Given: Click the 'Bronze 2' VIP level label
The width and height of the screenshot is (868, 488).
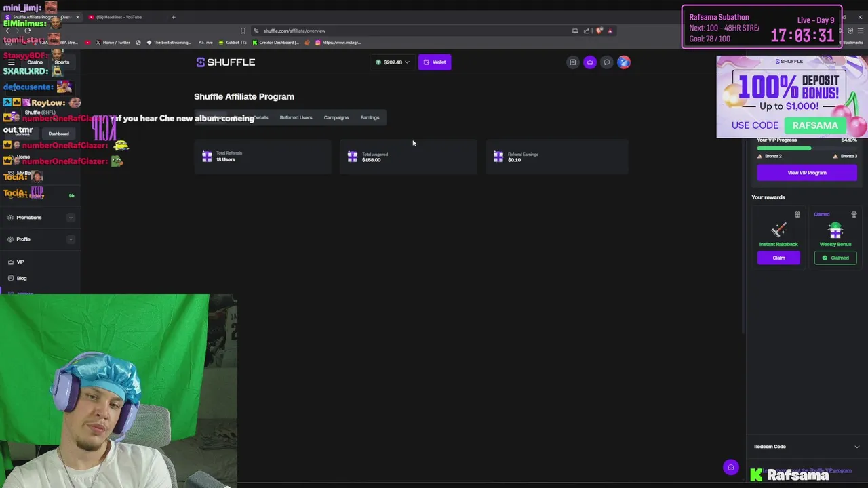Looking at the screenshot, I should (x=773, y=156).
